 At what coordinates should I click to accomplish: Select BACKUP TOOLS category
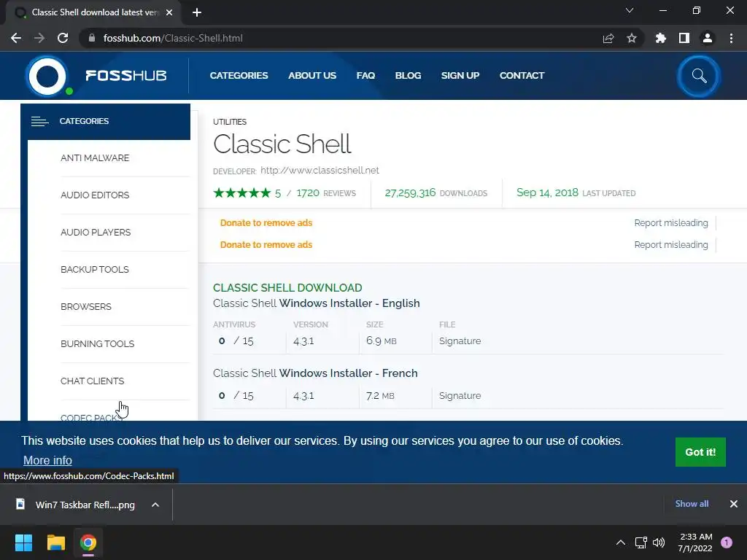(x=94, y=270)
